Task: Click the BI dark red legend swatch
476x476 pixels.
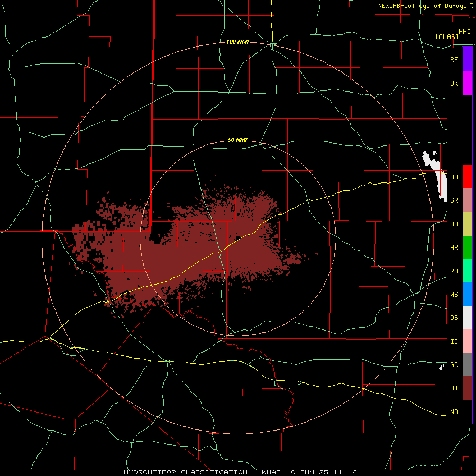Action: 467,388
